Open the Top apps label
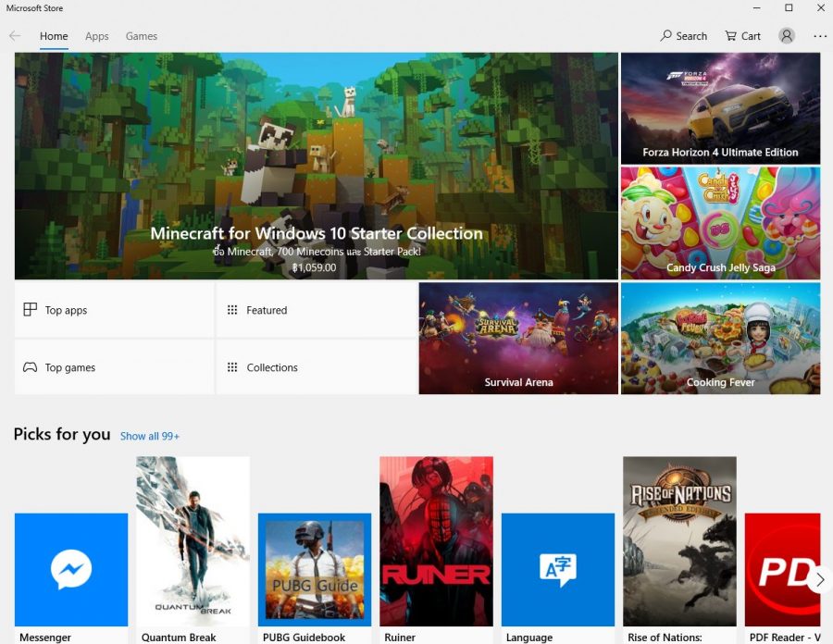The image size is (833, 644). (66, 310)
